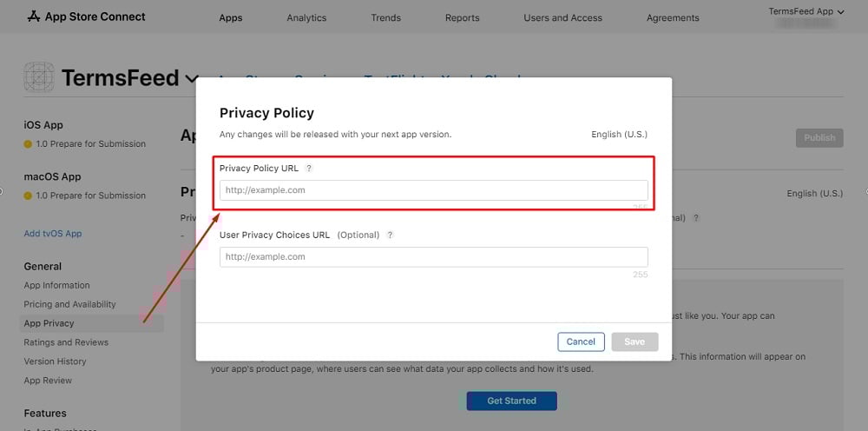This screenshot has width=868, height=431.
Task: Click the Features section heading
Action: click(45, 414)
